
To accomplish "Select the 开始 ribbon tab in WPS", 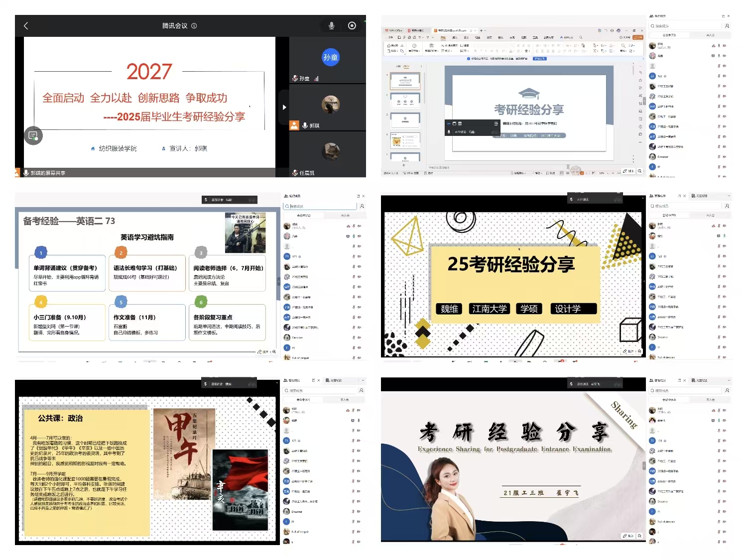I will coord(443,37).
